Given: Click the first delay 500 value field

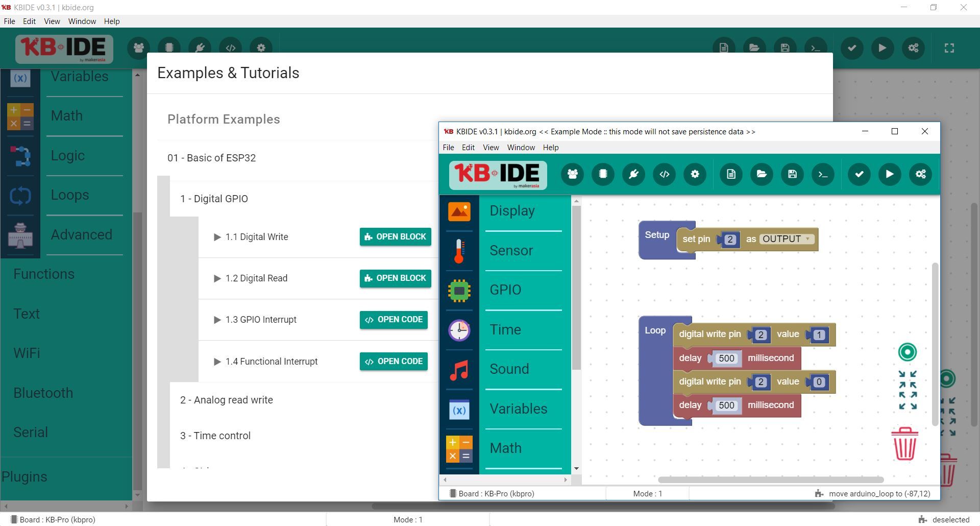Looking at the screenshot, I should (726, 358).
